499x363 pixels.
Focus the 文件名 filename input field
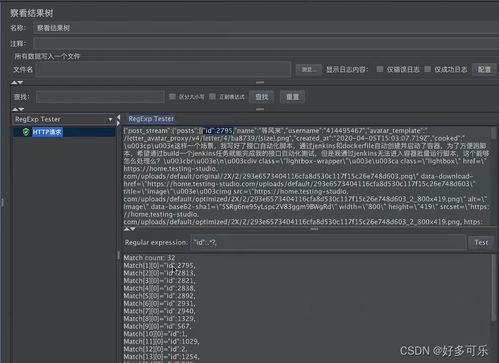point(163,69)
